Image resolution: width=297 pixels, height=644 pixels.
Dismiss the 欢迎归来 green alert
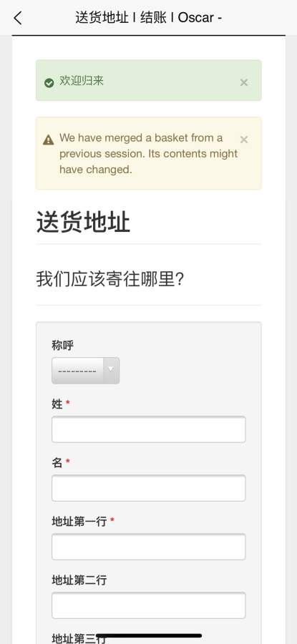(243, 82)
